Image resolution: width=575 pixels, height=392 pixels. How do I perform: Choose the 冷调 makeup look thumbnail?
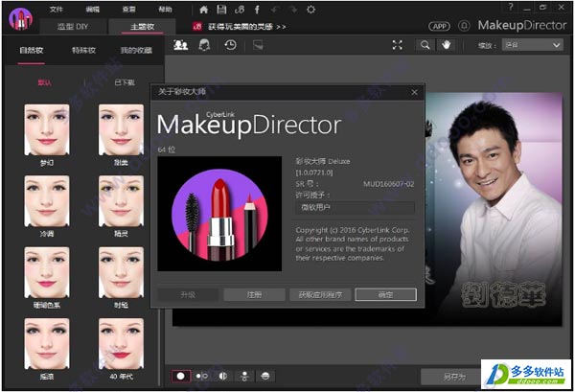(x=47, y=201)
